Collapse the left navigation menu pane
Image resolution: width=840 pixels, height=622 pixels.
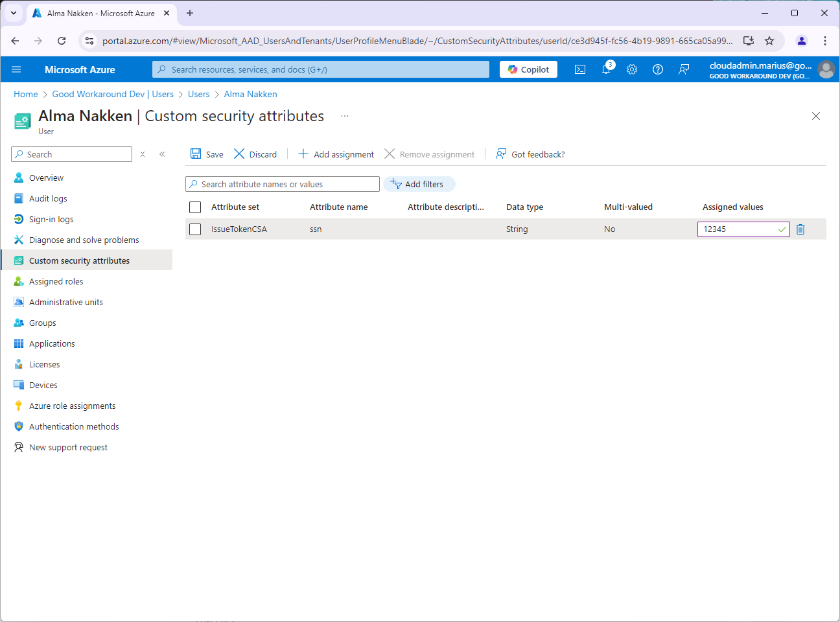[162, 154]
